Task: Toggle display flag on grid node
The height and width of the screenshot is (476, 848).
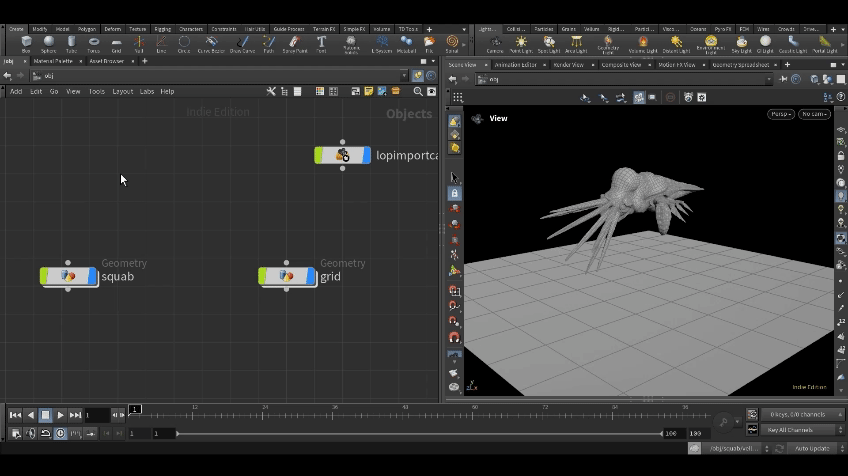Action: (x=311, y=276)
